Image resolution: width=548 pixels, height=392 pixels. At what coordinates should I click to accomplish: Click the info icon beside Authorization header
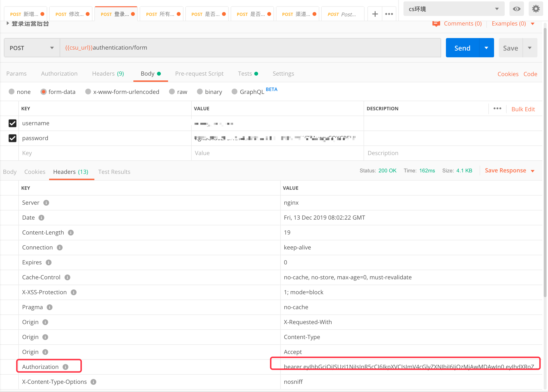[65, 367]
